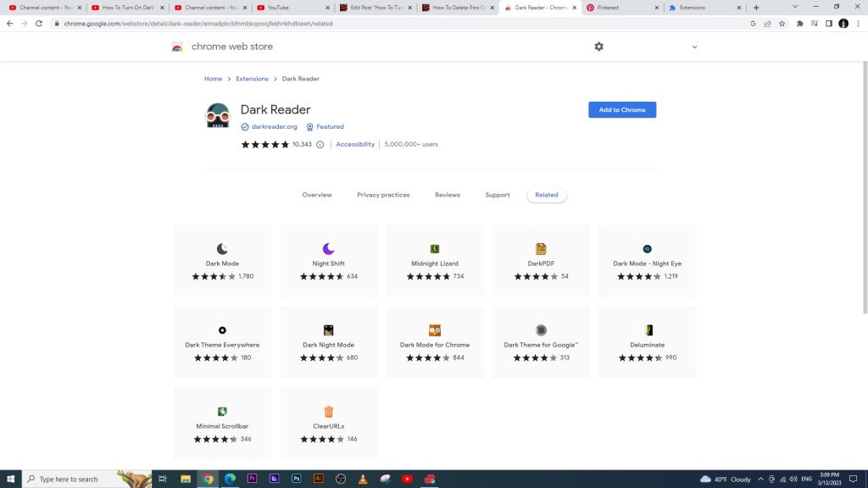Click the Dark Reader five-star rating
The width and height of the screenshot is (868, 488).
pos(265,144)
